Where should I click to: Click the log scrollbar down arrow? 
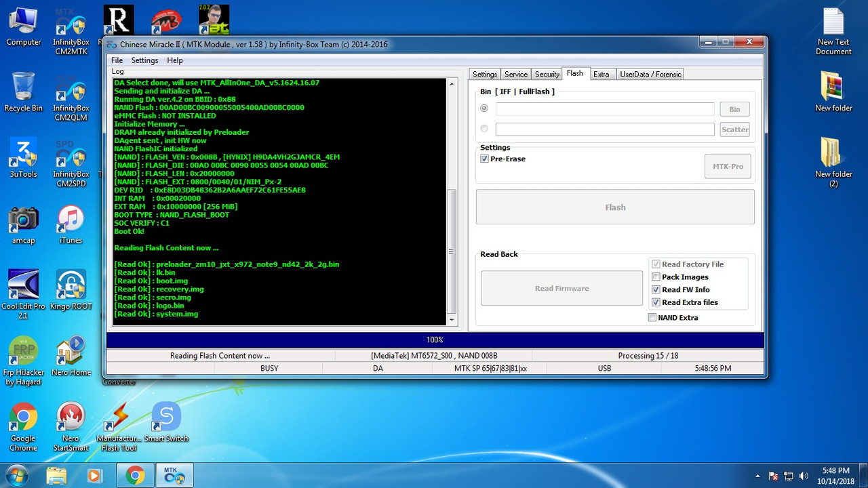[452, 320]
